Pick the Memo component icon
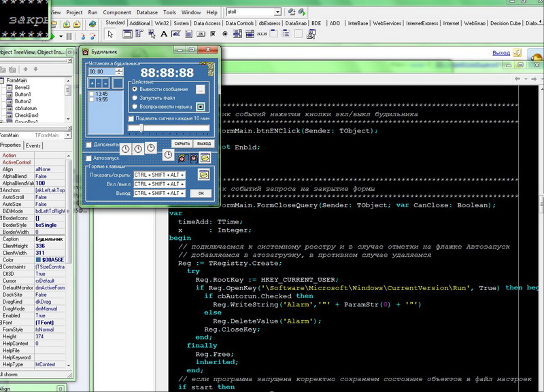This screenshot has height=392, width=544. pos(188,34)
